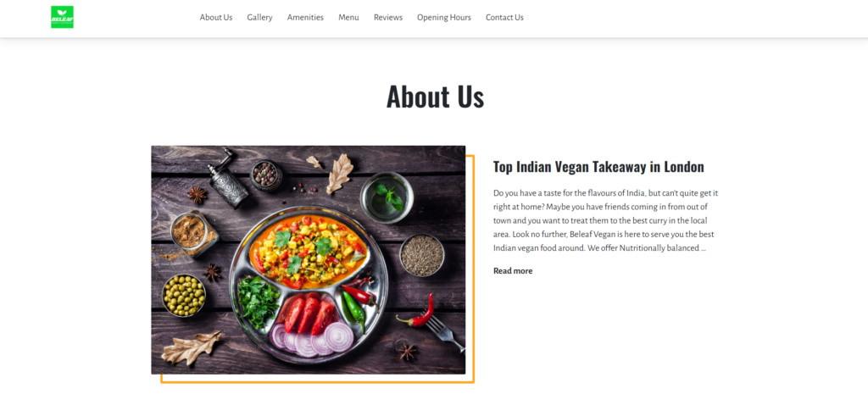Click the curry dish in the food photo

point(309,250)
